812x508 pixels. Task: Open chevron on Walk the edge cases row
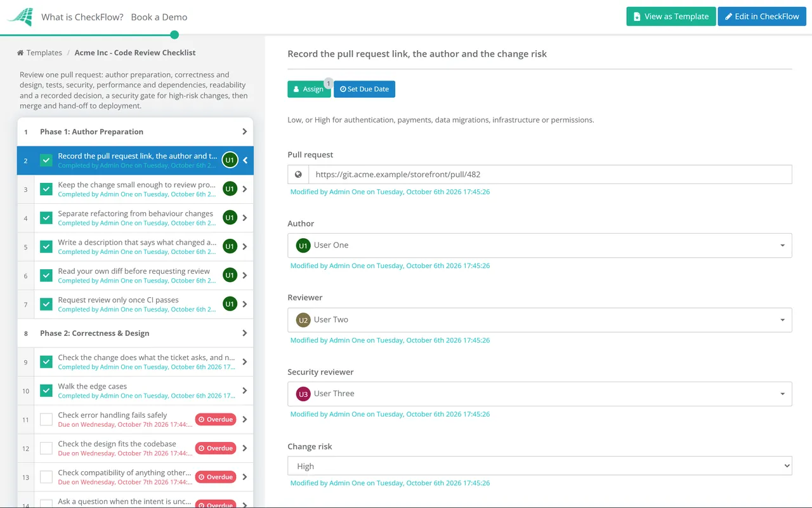[x=245, y=391]
